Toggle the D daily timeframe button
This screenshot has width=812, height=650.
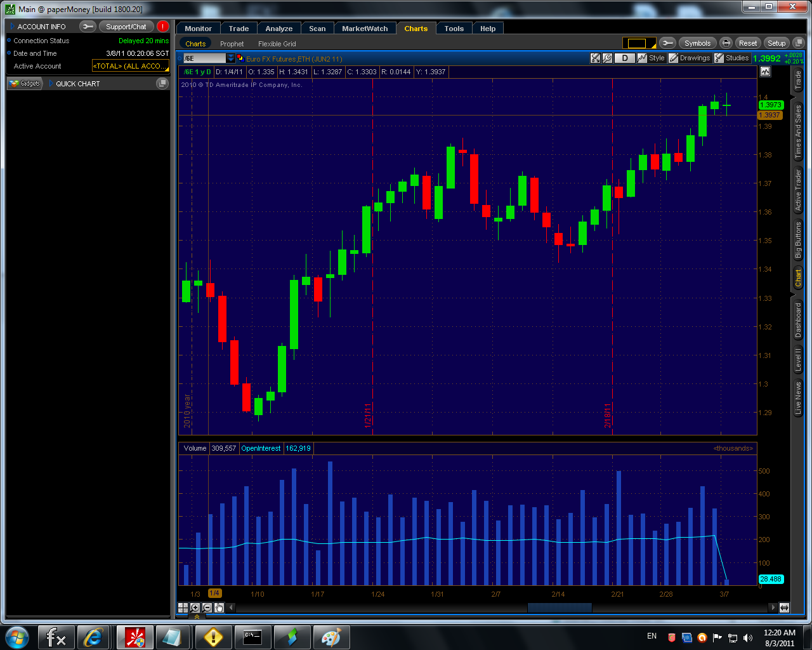624,58
